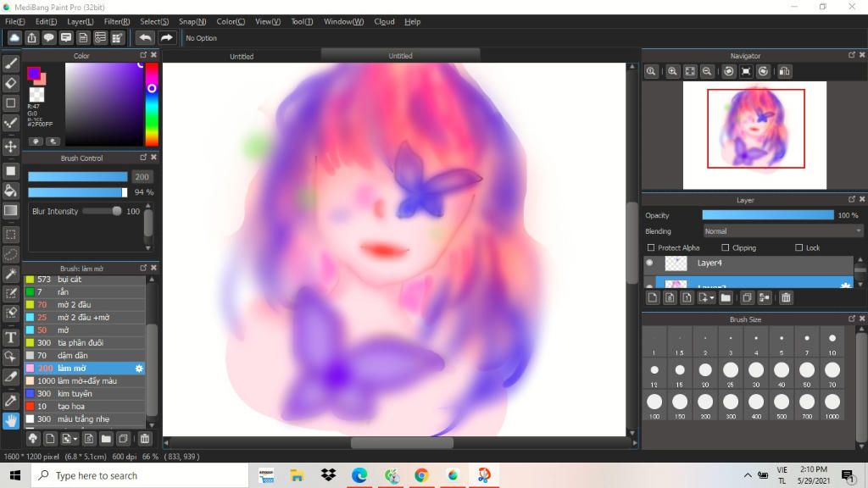Select the kim tuyến brush
Viewport: 868px width, 488px height.
pyautogui.click(x=85, y=394)
